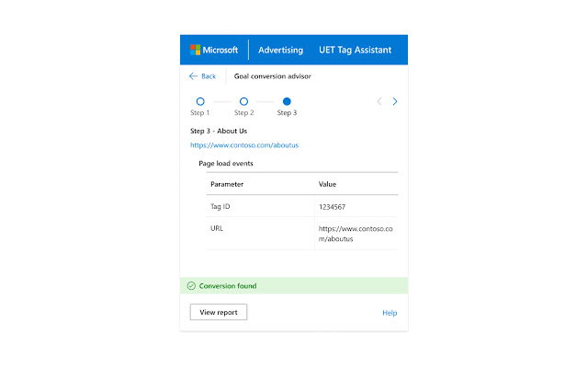Click the 'Advertising' header text
Image resolution: width=588 pixels, height=368 pixels.
point(280,50)
